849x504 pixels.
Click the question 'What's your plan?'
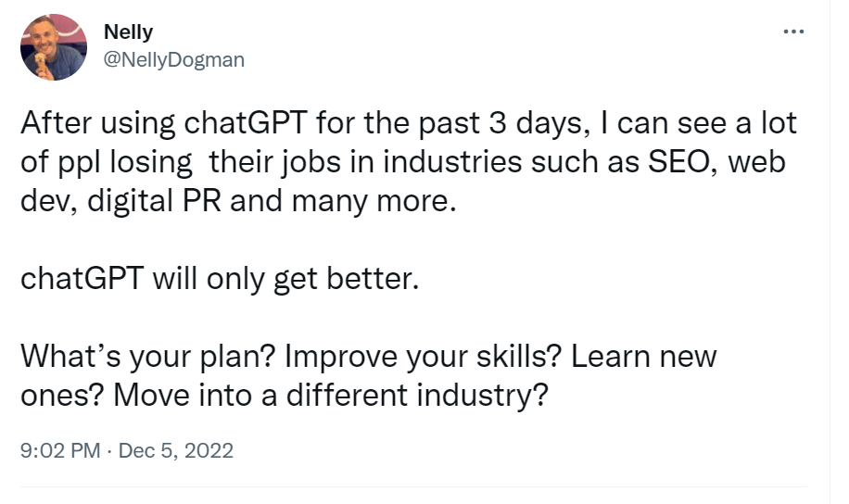(x=147, y=357)
